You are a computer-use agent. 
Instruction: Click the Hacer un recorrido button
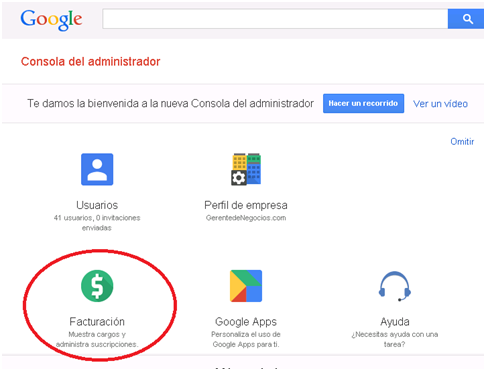click(x=363, y=103)
